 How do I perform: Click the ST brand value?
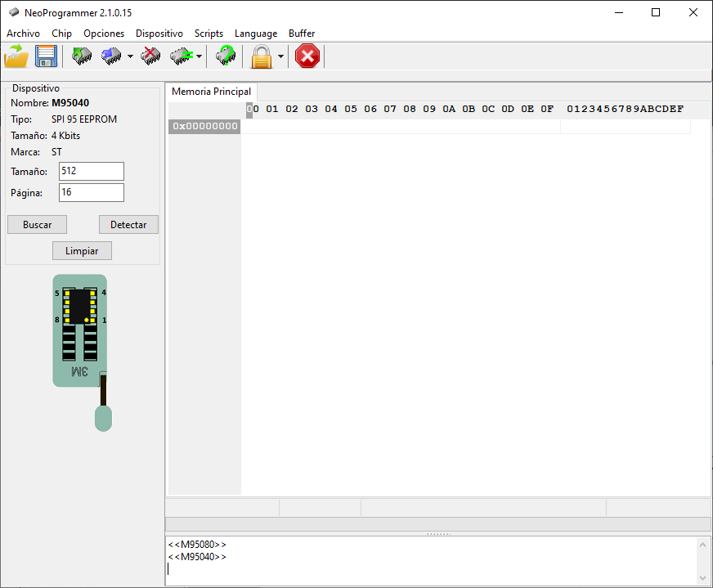click(x=56, y=152)
